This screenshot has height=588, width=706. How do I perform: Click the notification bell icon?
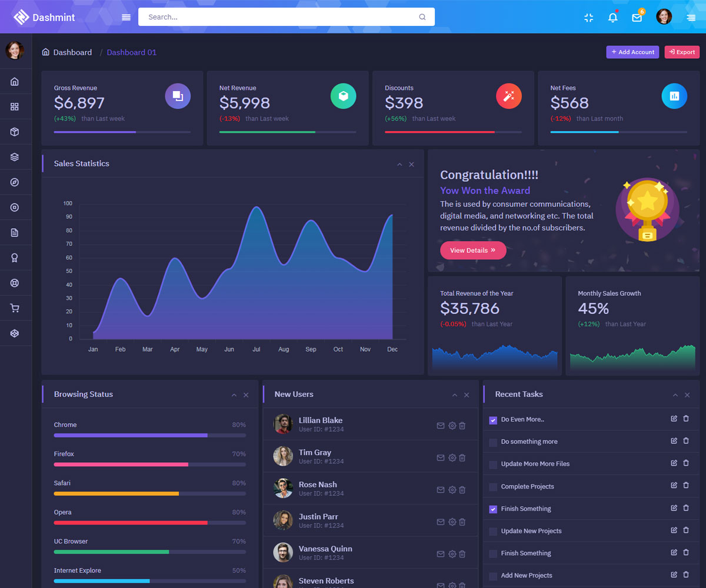tap(612, 17)
